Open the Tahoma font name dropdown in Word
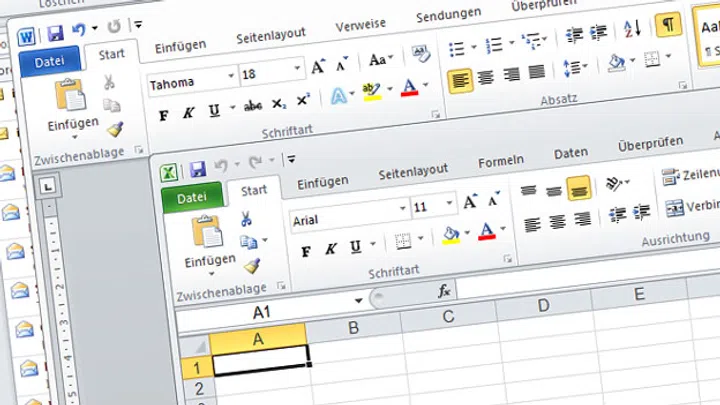Screen dimensions: 720x405 [x=231, y=75]
